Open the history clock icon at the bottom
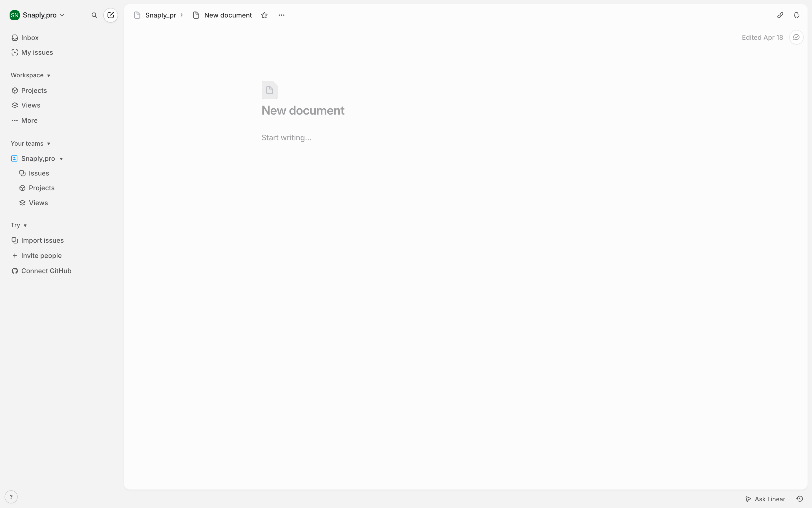Image resolution: width=812 pixels, height=508 pixels. click(x=800, y=499)
